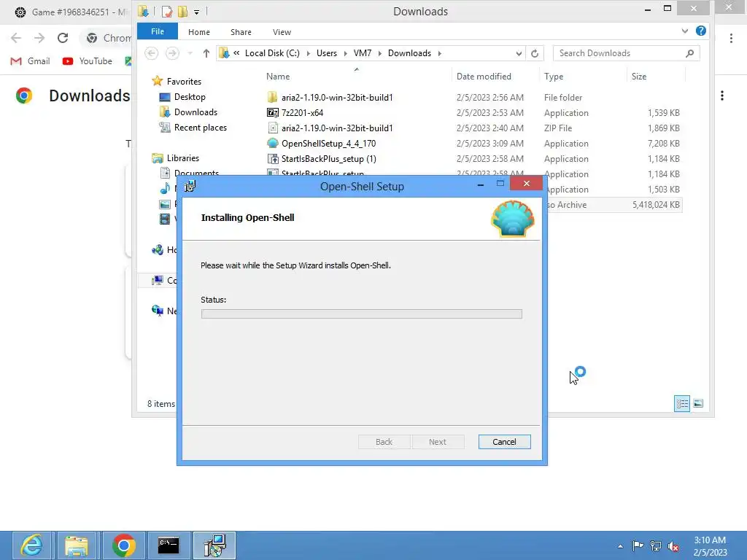Click the Search Downloads field
Viewport: 747px width, 560px height.
[626, 53]
